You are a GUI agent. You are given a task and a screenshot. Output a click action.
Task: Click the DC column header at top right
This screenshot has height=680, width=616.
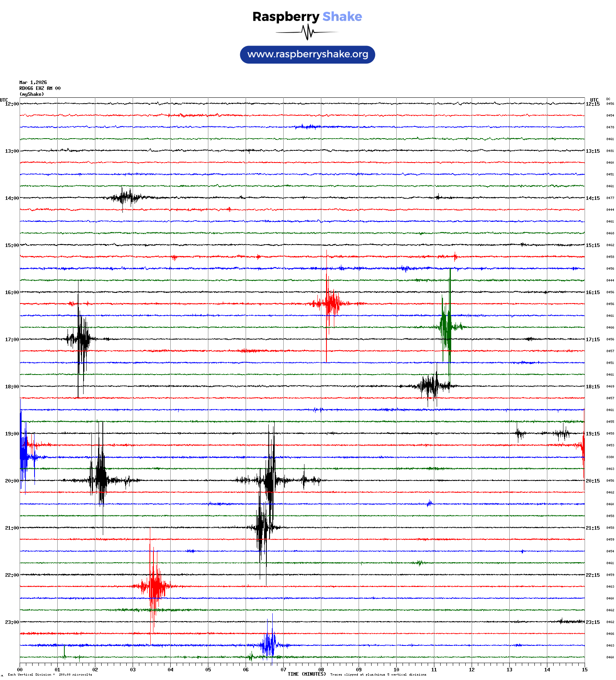pos(608,99)
